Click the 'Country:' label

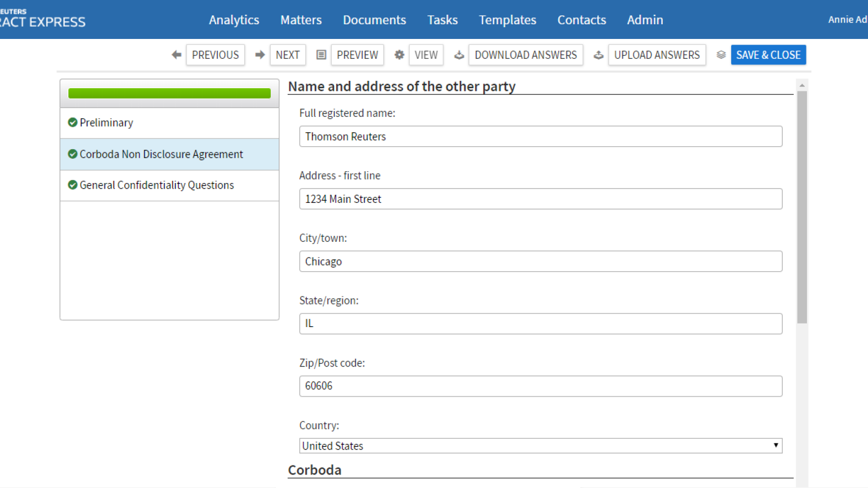(319, 425)
